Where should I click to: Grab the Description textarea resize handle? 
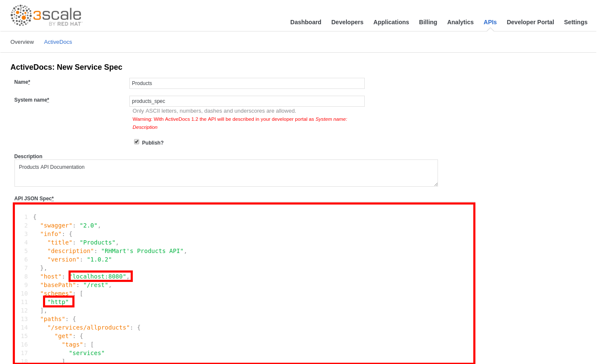tap(435, 184)
